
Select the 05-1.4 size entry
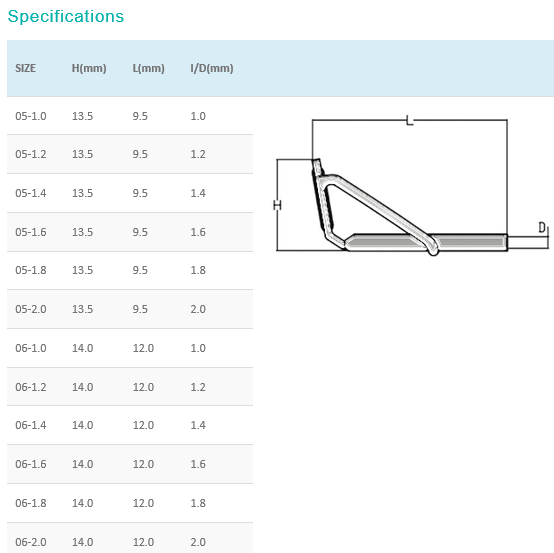click(x=31, y=193)
